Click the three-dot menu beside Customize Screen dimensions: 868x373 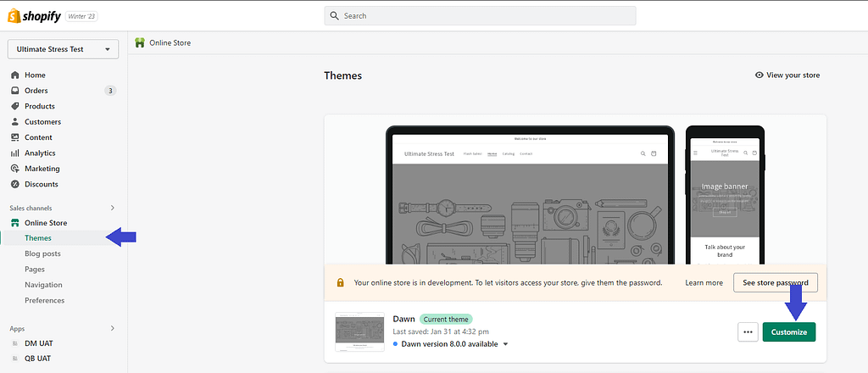point(748,332)
